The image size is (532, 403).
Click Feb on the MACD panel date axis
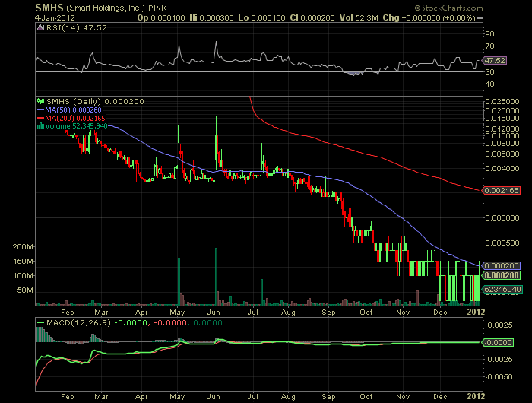pos(68,397)
